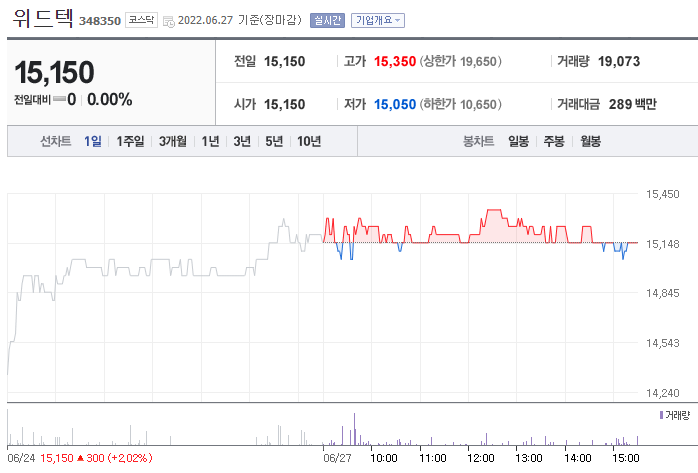Open the 일봉 candle chart
This screenshot has width=698, height=473.
click(x=518, y=141)
